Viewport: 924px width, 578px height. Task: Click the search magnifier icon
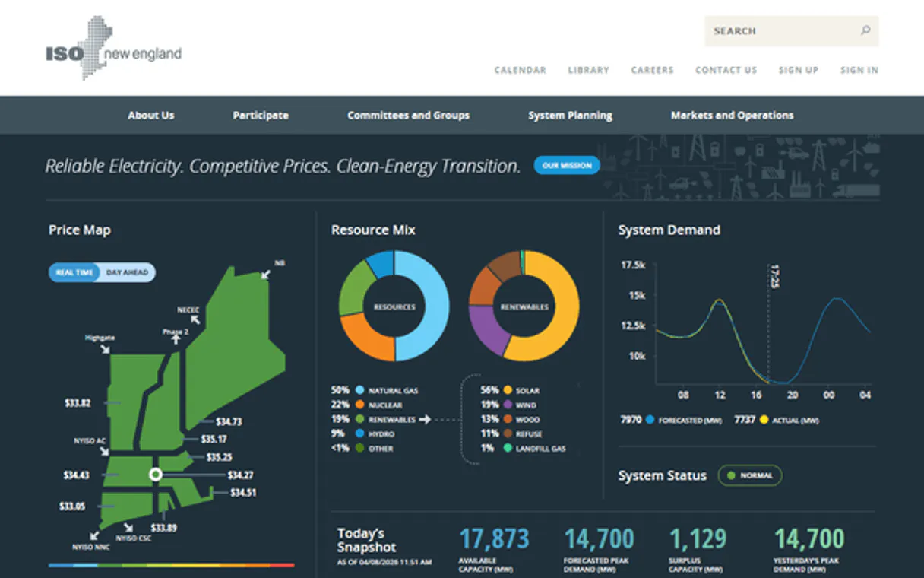tap(865, 31)
